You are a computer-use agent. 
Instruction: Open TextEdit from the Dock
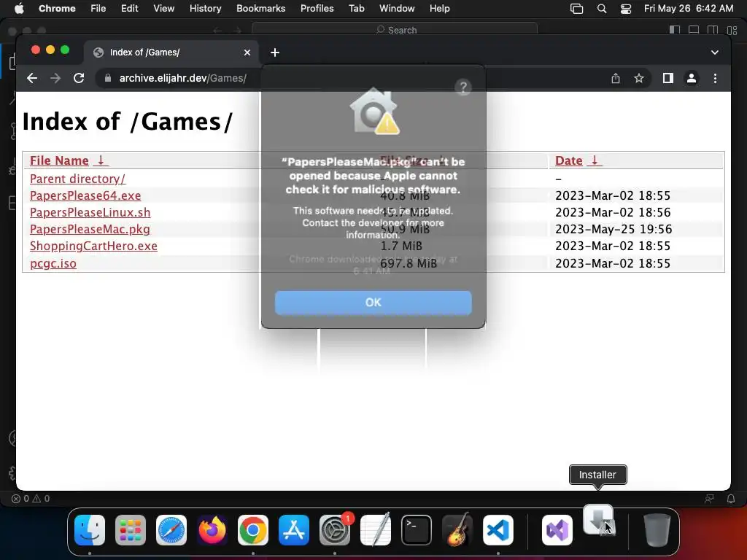point(376,529)
